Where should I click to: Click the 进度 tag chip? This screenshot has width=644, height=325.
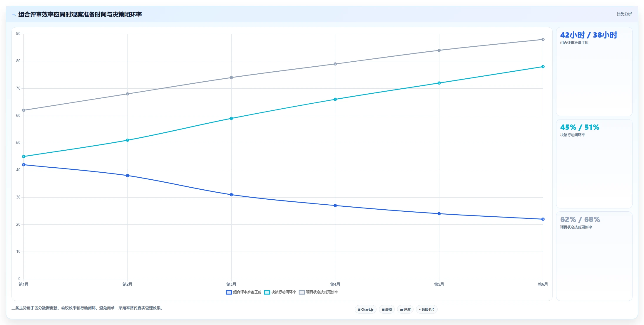pos(405,309)
